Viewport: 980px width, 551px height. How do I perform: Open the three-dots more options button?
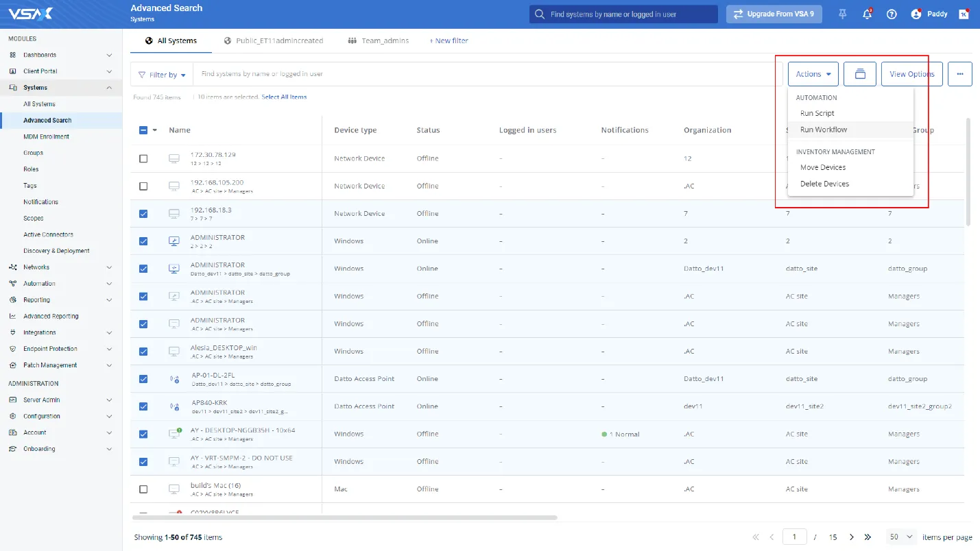point(959,74)
